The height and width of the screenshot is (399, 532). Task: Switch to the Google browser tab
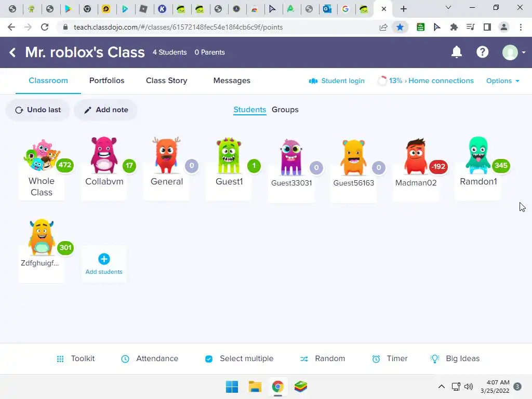[345, 9]
